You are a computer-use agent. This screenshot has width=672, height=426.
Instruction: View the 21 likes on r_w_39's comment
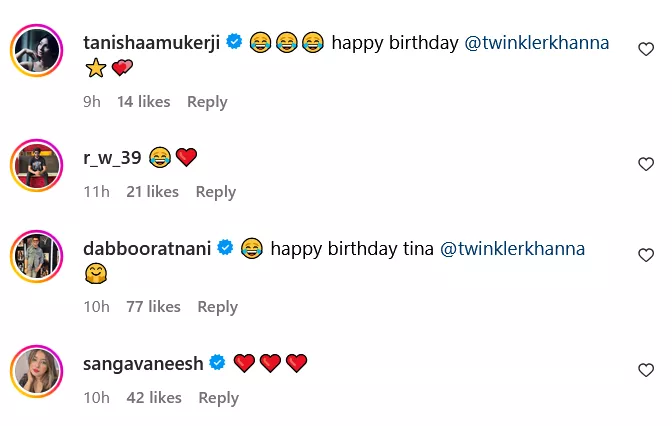click(152, 192)
